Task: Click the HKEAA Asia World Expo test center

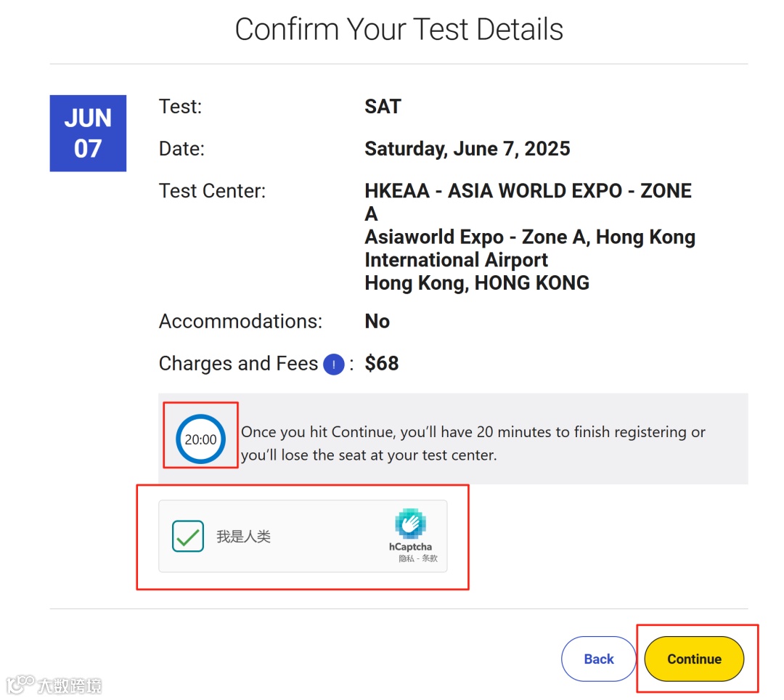Action: tap(528, 191)
